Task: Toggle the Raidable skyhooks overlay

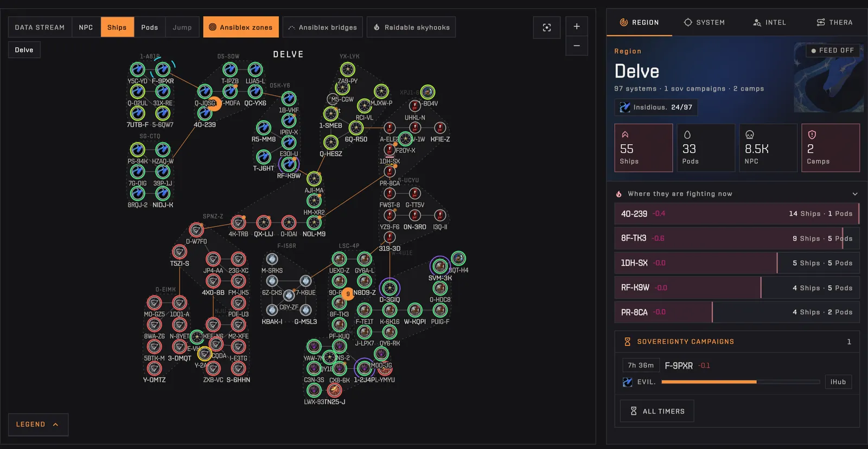Action: coord(411,27)
